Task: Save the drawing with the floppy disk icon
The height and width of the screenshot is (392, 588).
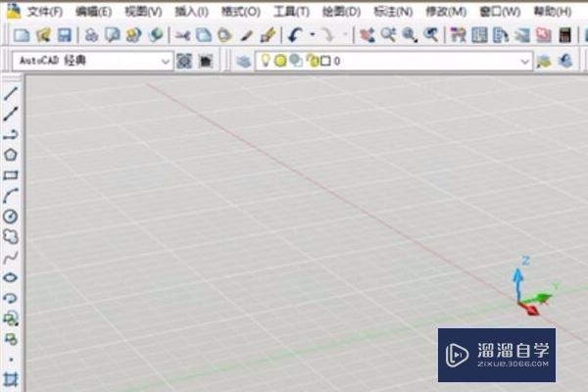Action: click(x=65, y=35)
